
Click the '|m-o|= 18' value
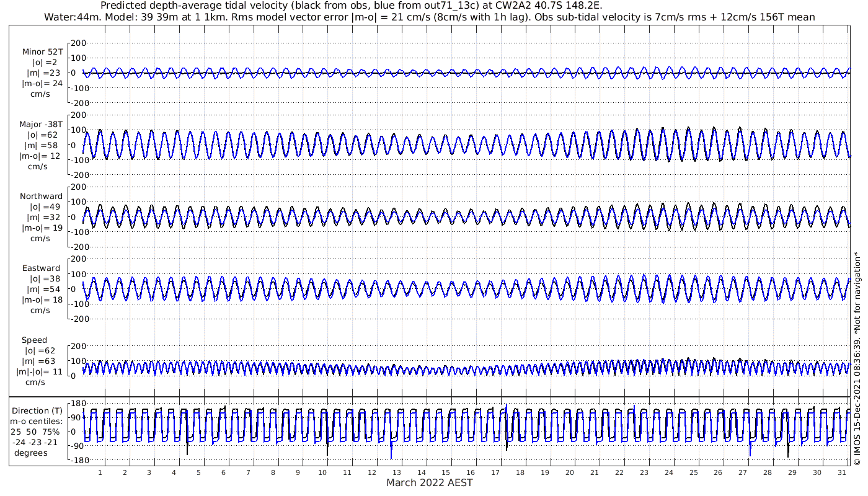(x=42, y=301)
